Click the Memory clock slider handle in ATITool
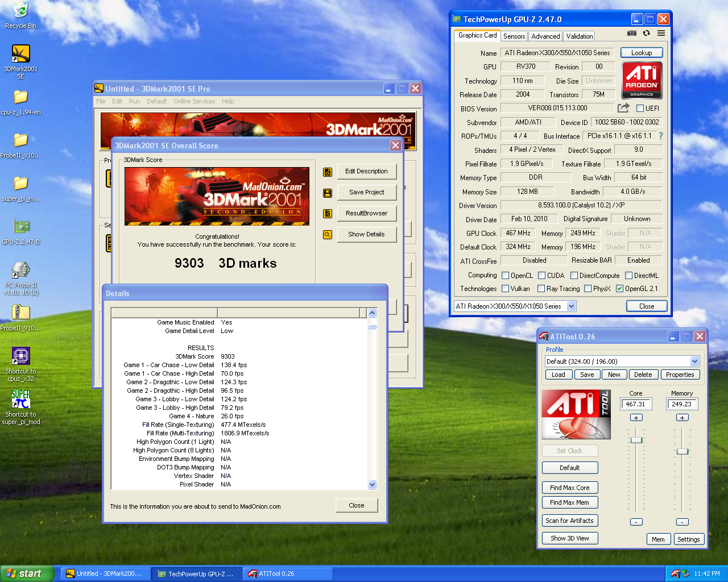 point(682,451)
